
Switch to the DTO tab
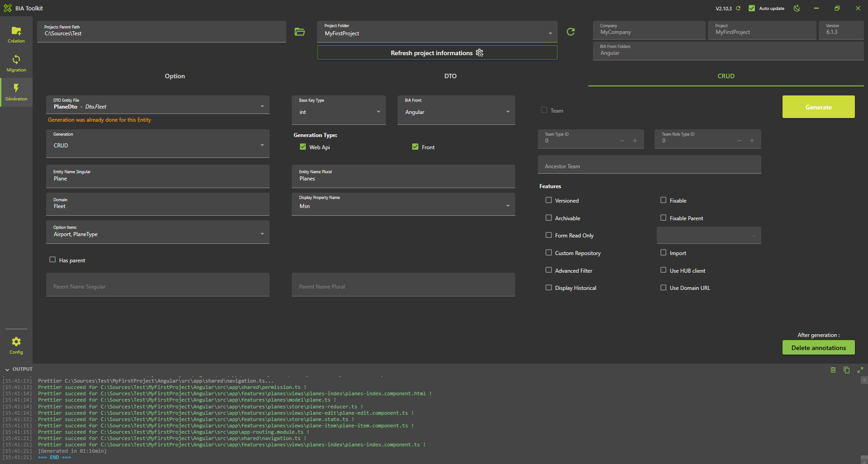coord(450,76)
